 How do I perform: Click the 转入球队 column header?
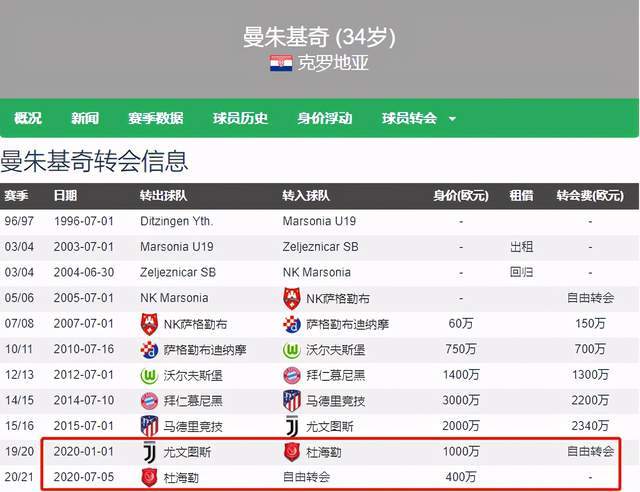[306, 196]
